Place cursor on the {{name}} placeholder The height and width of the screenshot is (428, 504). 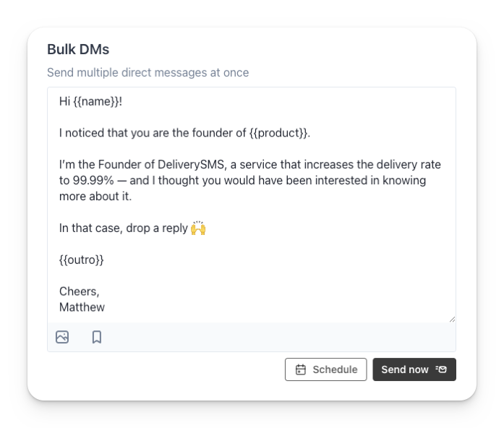tap(96, 101)
